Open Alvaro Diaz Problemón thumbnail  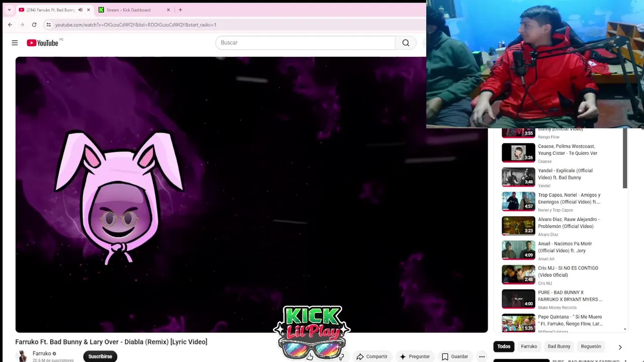(518, 226)
